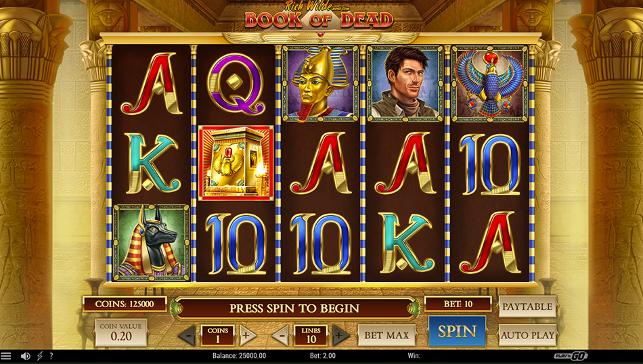This screenshot has width=643, height=364.
Task: Open the PAYTABLE
Action: tap(527, 306)
